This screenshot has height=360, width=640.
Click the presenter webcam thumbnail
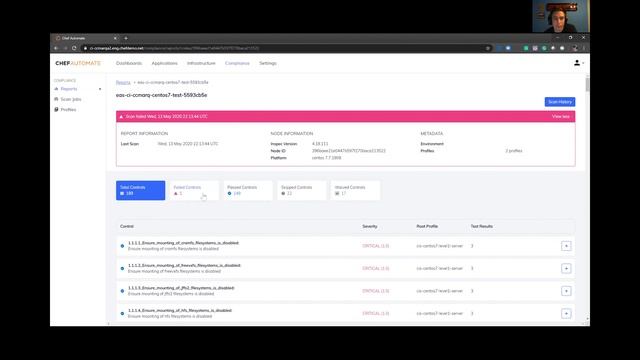point(561,16)
